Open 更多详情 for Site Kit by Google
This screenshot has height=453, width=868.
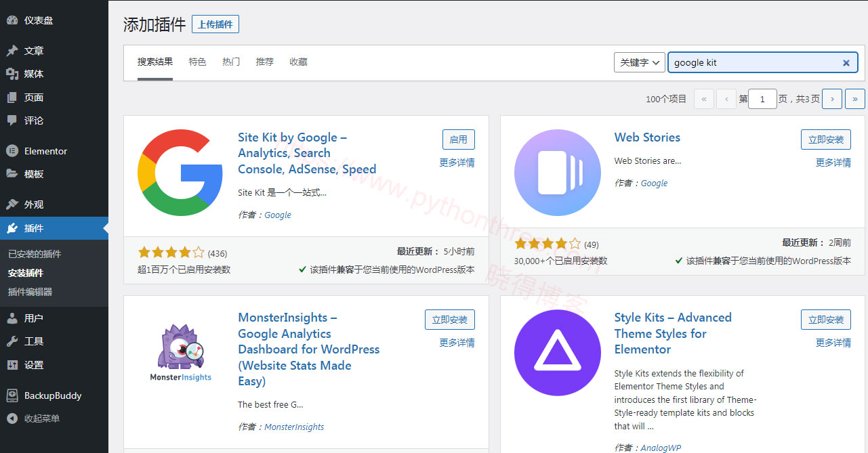pos(457,163)
